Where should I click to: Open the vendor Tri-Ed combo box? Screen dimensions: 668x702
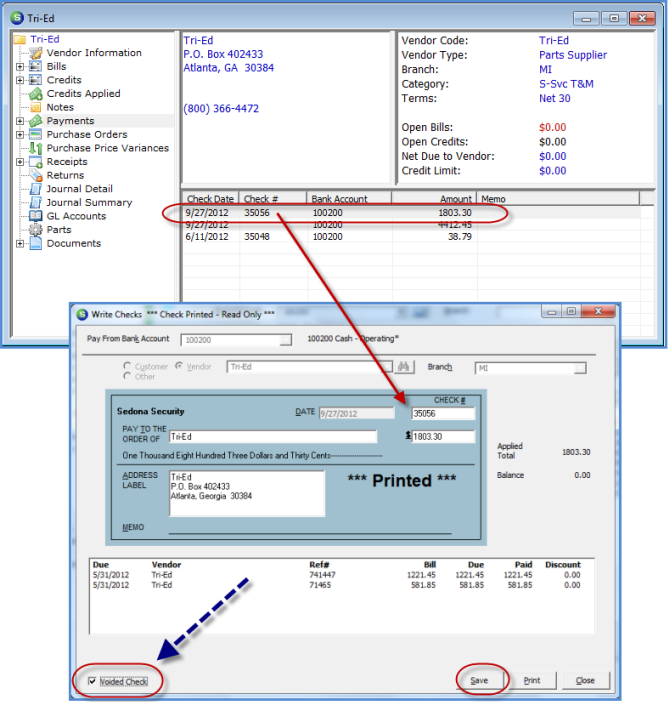pos(387,367)
